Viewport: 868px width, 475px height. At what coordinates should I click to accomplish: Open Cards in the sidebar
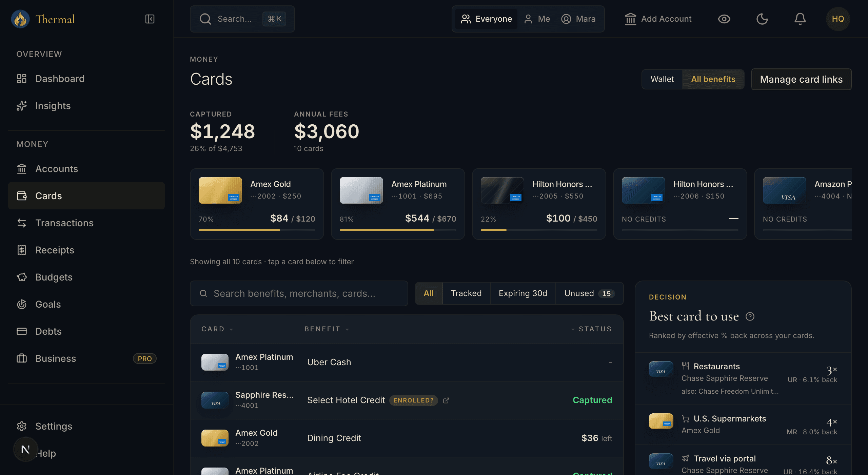tap(86, 196)
